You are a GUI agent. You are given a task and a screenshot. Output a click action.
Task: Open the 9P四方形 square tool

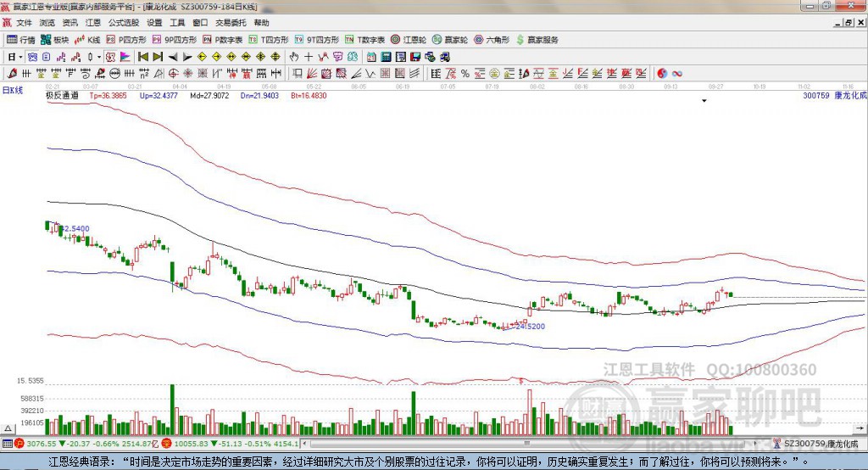click(175, 40)
